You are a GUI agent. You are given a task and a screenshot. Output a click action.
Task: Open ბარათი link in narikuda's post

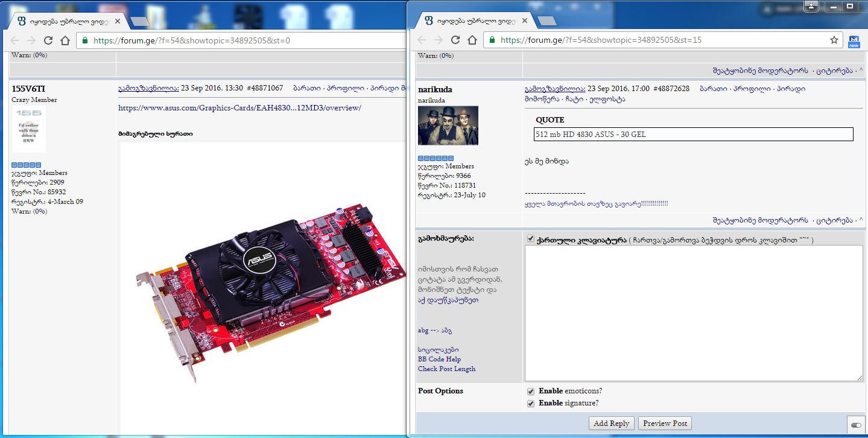coord(712,89)
